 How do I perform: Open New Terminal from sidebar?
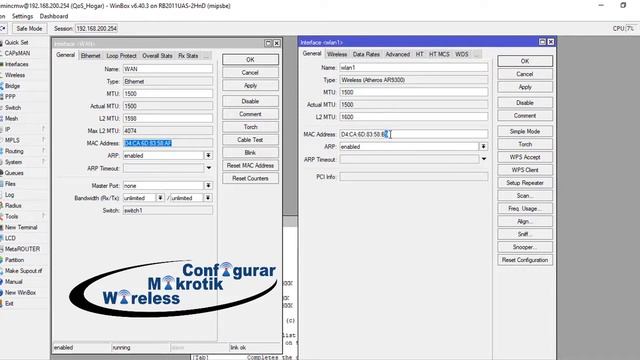(21, 227)
